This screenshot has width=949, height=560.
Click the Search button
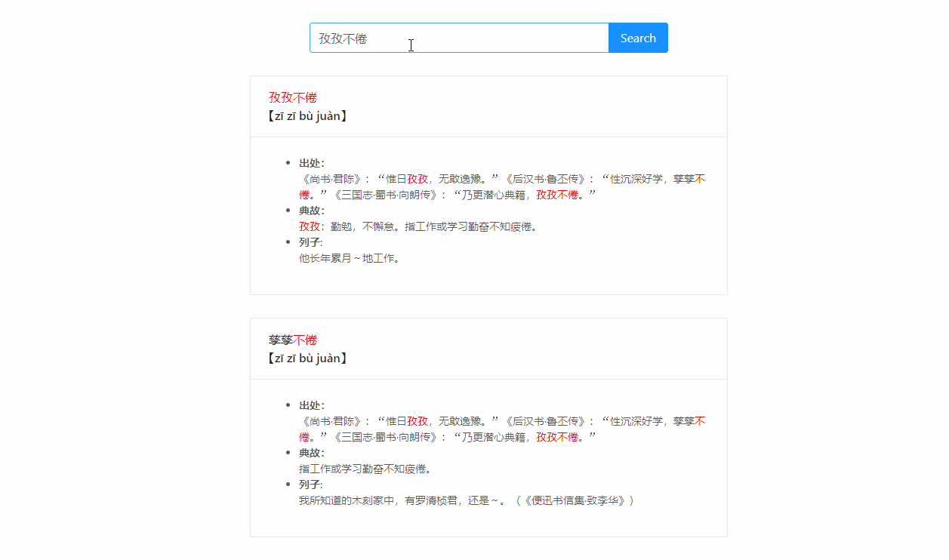point(638,38)
